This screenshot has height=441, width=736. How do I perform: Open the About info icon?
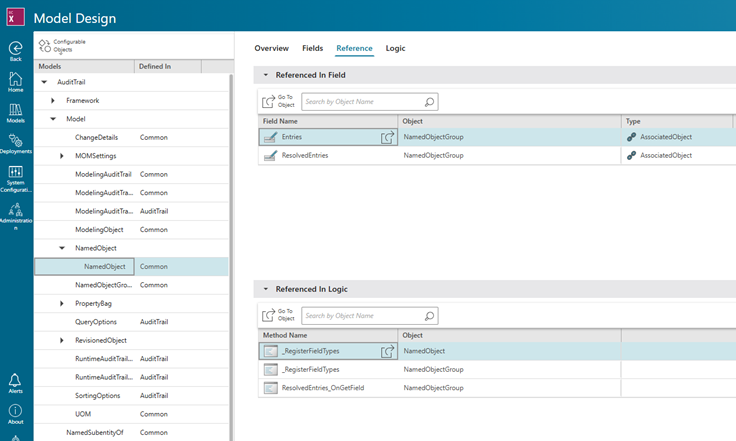[16, 412]
